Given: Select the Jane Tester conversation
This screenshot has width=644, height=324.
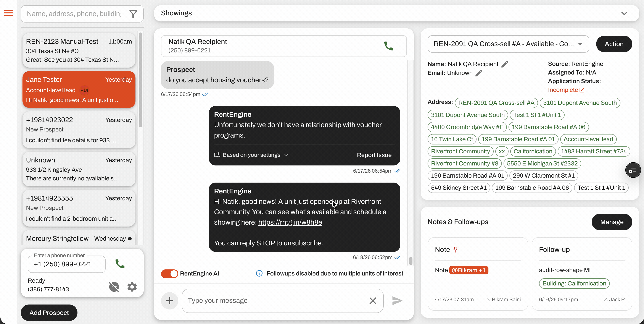Looking at the screenshot, I should [79, 90].
